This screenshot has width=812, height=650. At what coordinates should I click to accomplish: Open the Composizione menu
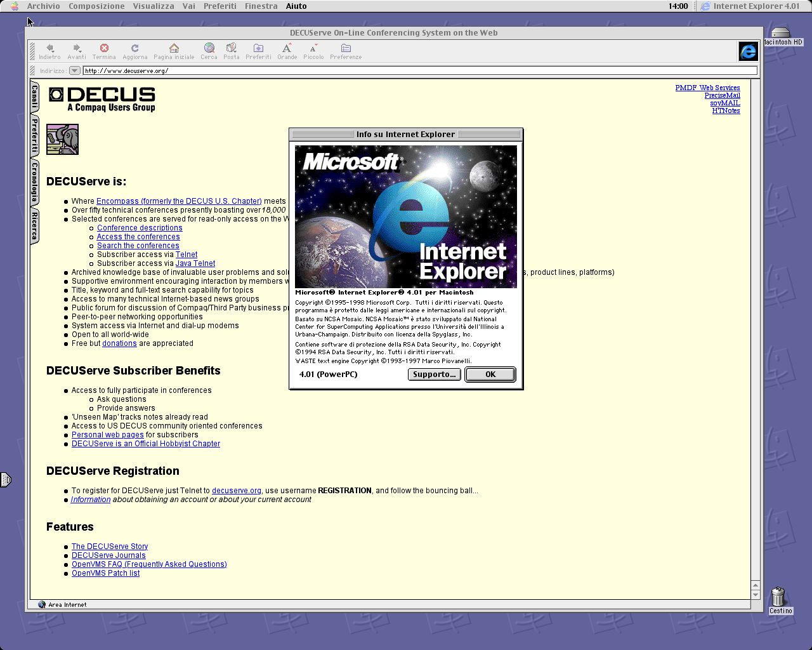point(96,6)
